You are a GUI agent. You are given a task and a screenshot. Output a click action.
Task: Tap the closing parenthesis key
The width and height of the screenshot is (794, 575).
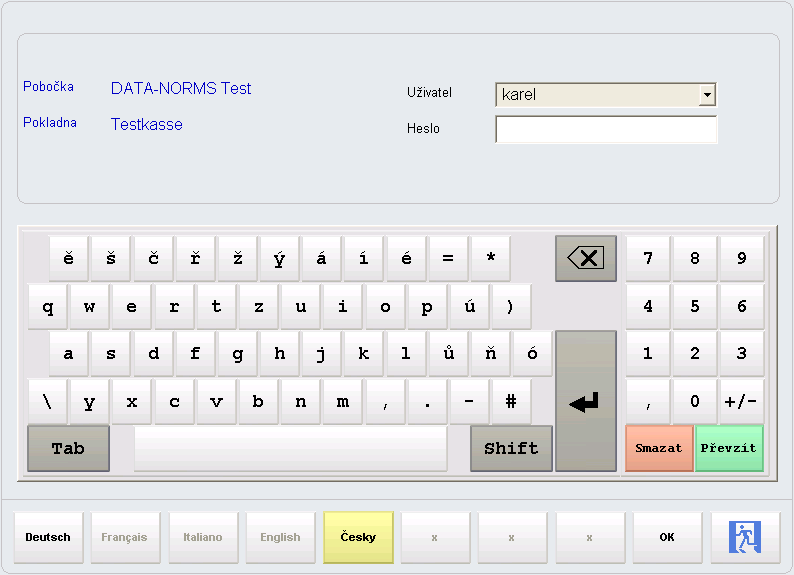(x=511, y=306)
